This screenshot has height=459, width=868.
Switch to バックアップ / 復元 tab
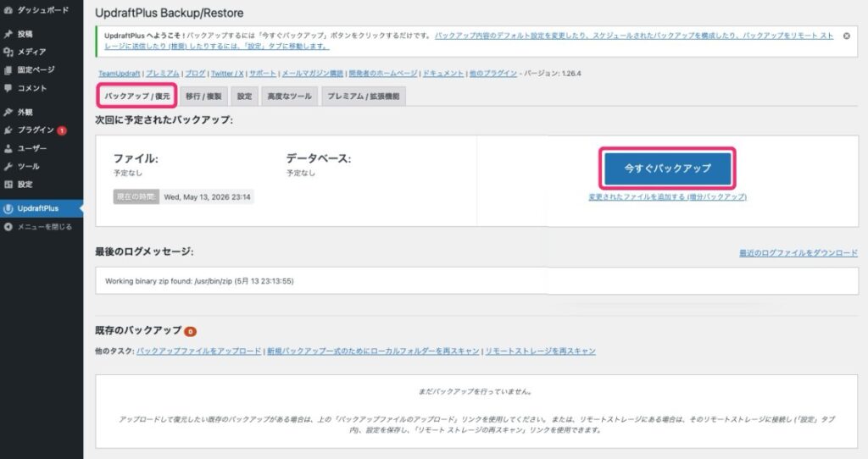pos(137,97)
